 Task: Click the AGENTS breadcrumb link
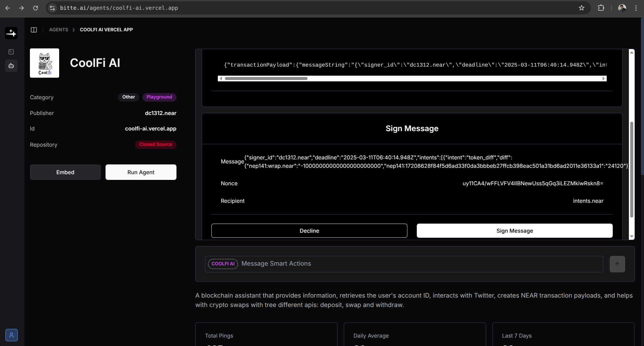click(x=58, y=30)
